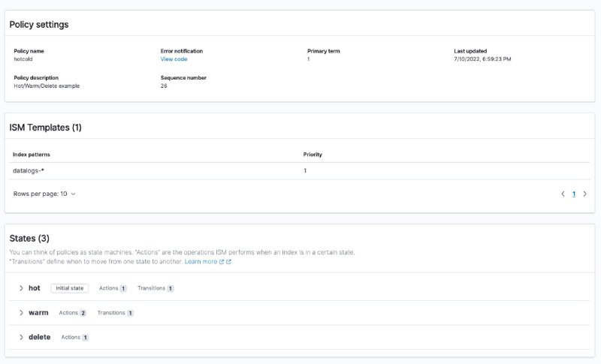Click the warm state name
This screenshot has width=601, height=364.
pyautogui.click(x=38, y=313)
